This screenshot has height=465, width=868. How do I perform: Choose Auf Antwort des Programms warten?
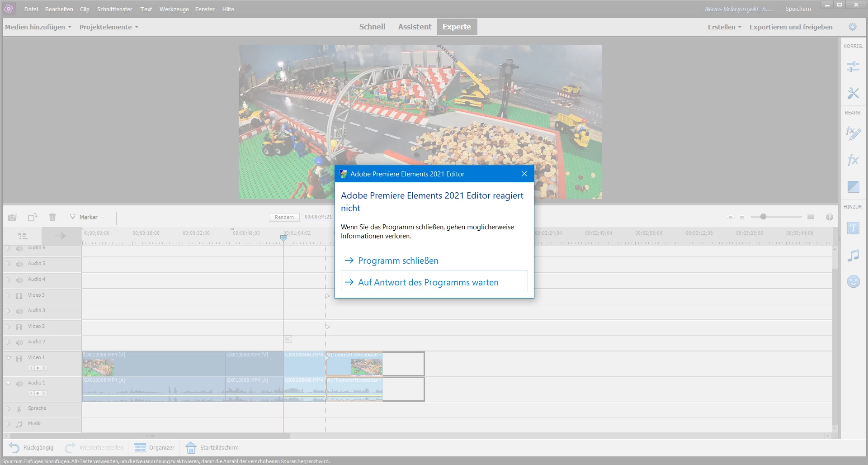point(434,282)
